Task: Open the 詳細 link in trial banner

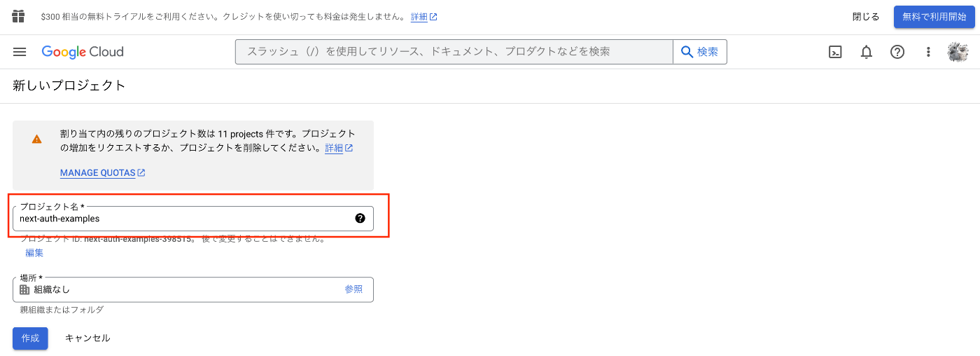Action: tap(423, 17)
